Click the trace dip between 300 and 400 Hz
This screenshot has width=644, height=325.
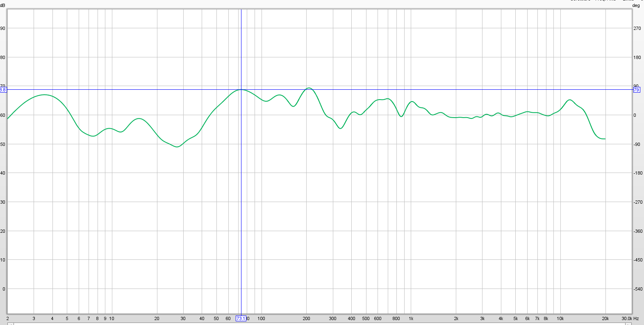coord(340,128)
